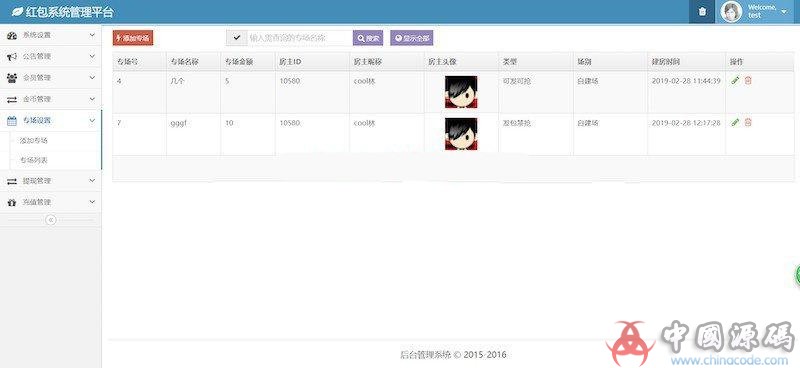
Task: Click the green edit pencil for room 4
Action: (x=735, y=80)
